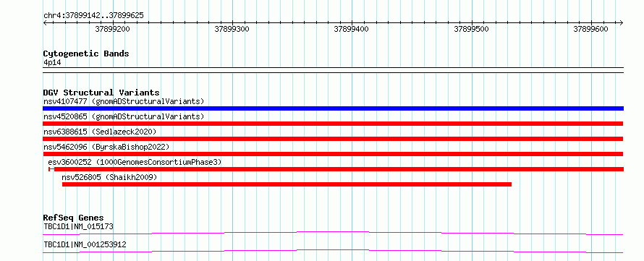Click the RefSeq Genes track heading

click(74, 218)
